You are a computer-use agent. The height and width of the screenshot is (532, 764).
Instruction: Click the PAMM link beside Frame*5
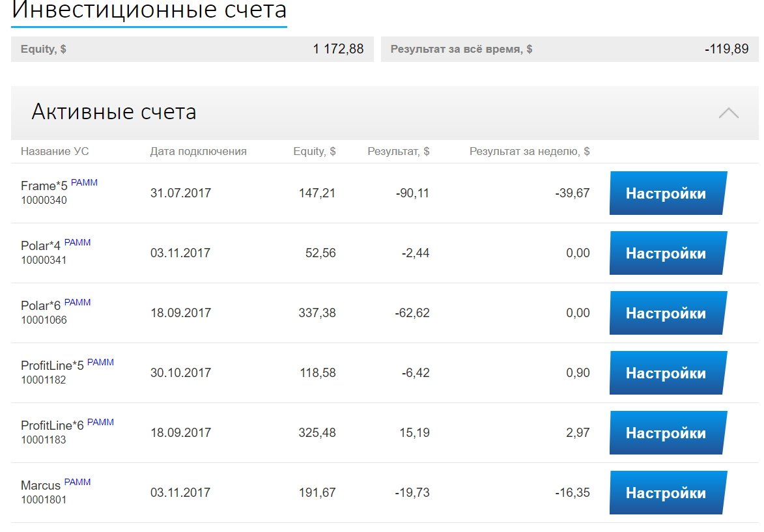tap(84, 183)
